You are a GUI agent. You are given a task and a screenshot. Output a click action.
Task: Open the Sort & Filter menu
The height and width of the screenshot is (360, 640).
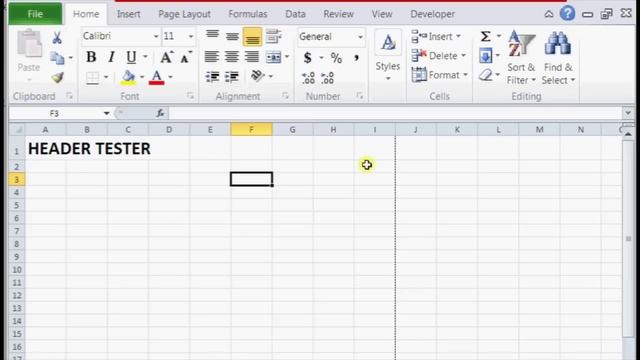click(x=521, y=57)
